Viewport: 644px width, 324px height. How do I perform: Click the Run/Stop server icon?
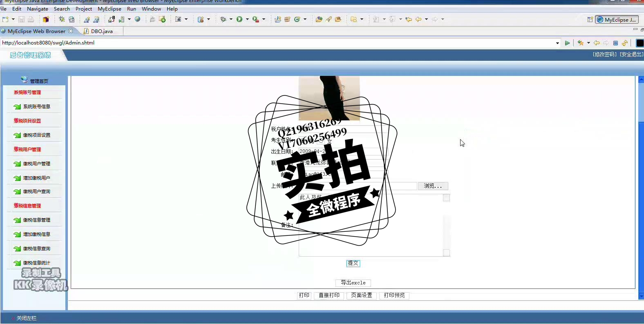122,19
